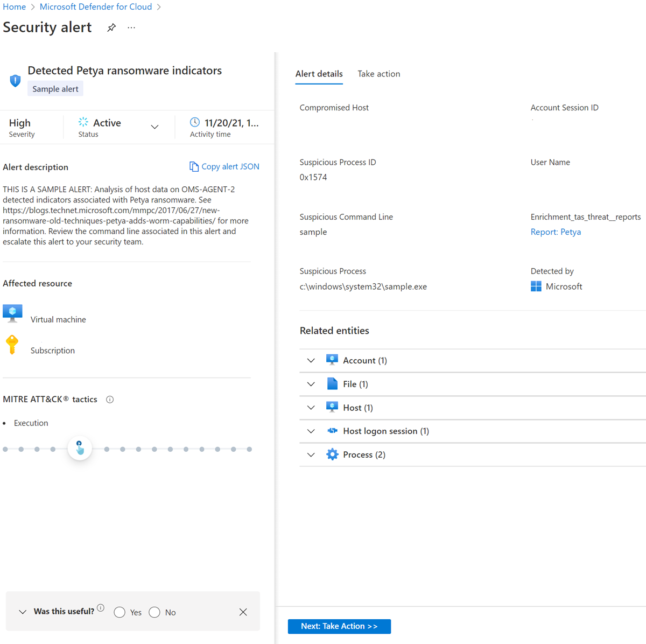Click the Subscription key icon
The width and height of the screenshot is (646, 644).
(12, 344)
